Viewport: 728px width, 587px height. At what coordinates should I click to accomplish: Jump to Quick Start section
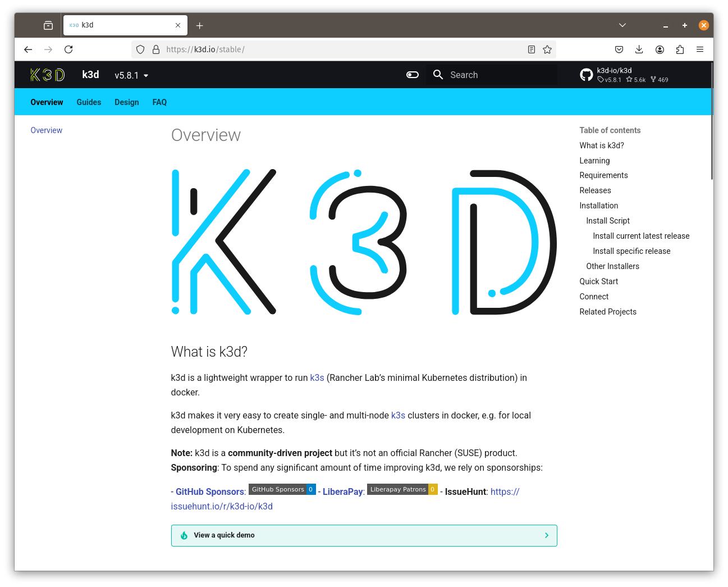pyautogui.click(x=598, y=281)
